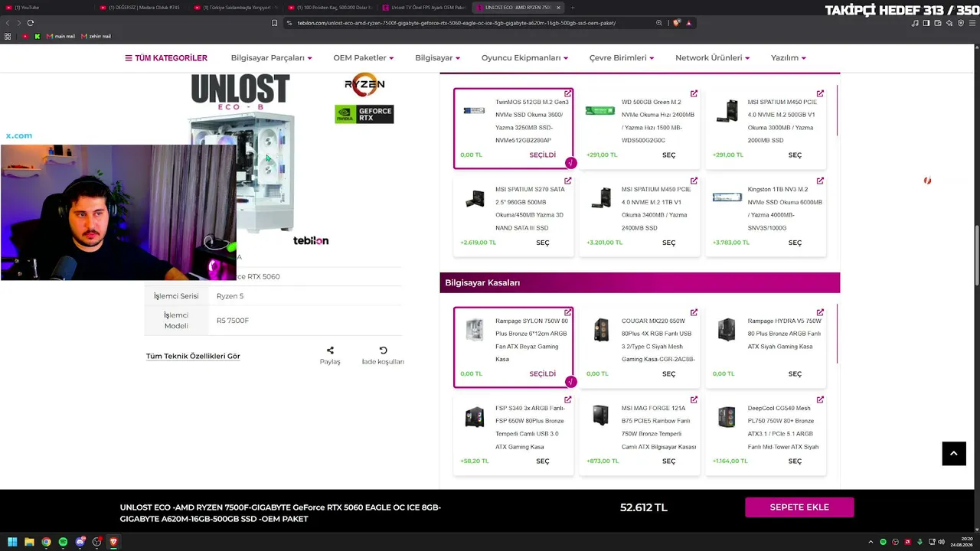Select the MSI SPATIUM M450 500GB option
The width and height of the screenshot is (980, 551).
pyautogui.click(x=795, y=155)
